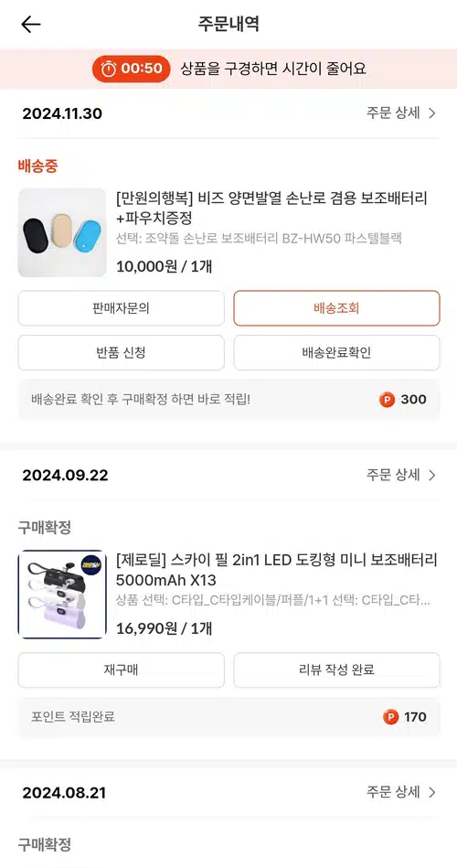Open the 스카이 필 2in1 LED product title
The image size is (457, 868).
[277, 570]
